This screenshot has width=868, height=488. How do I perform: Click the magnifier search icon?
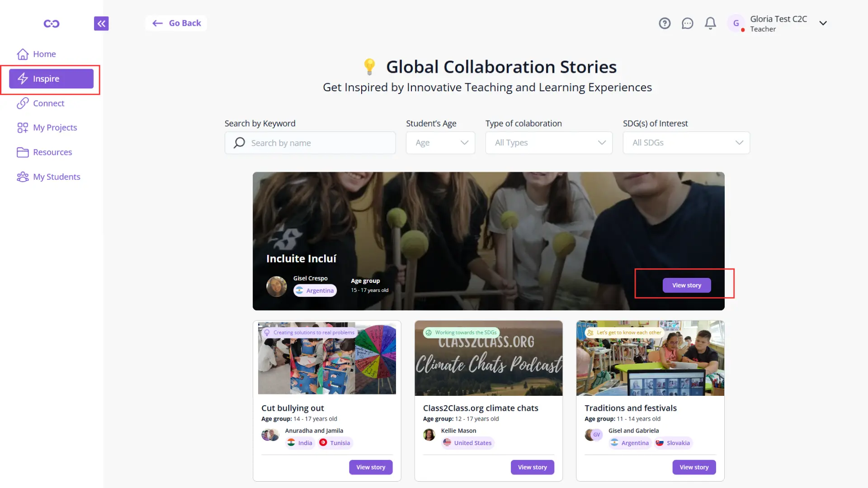tap(239, 143)
